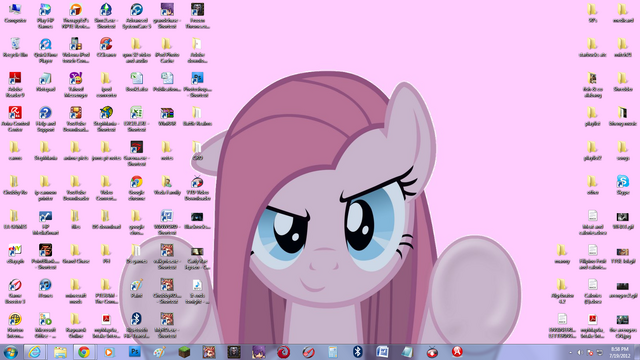Screen dimensions: 640x360
Task: Open Avira Control Center shortcut
Action: 15,119
